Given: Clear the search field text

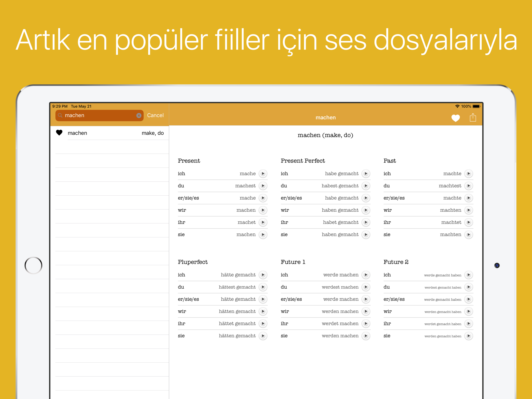Looking at the screenshot, I should tap(139, 116).
